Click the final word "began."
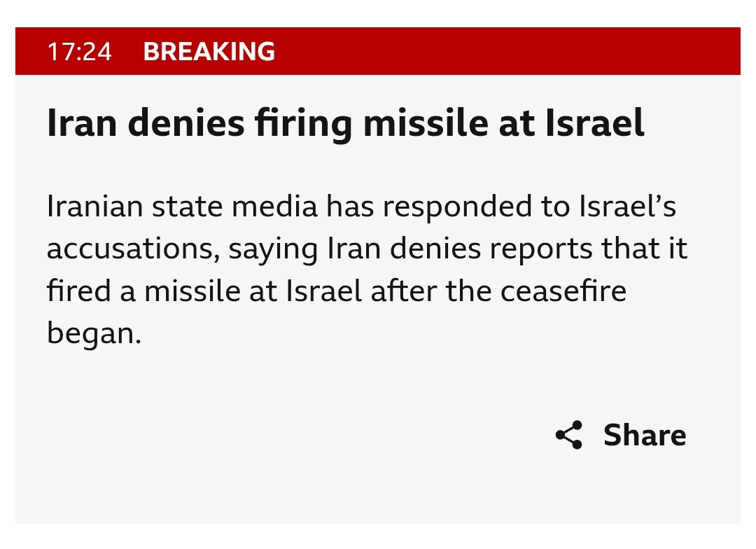The width and height of the screenshot is (756, 549). click(x=94, y=334)
